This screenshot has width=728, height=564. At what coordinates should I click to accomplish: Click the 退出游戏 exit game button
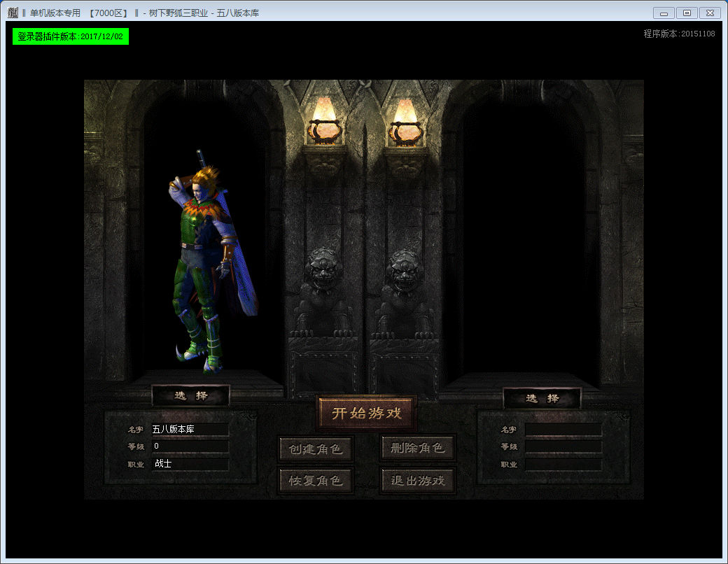pos(418,481)
